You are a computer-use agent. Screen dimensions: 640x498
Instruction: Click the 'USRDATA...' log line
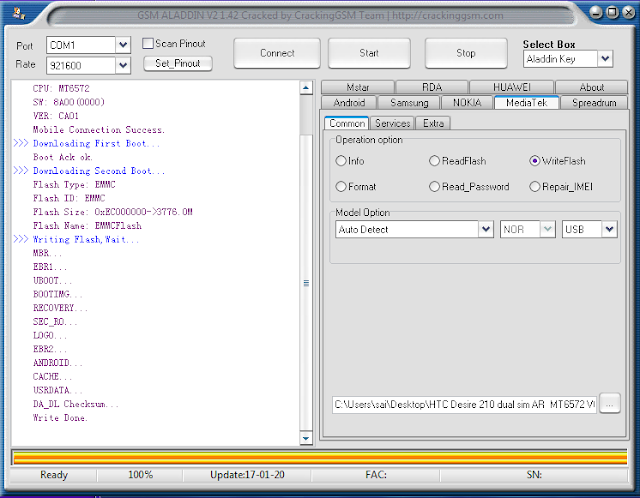coord(58,390)
